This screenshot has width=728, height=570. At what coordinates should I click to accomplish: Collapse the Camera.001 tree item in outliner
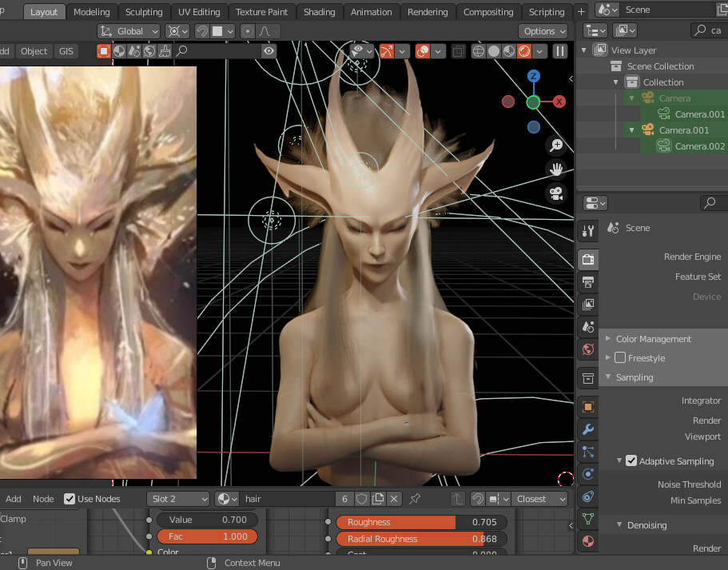coord(631,130)
